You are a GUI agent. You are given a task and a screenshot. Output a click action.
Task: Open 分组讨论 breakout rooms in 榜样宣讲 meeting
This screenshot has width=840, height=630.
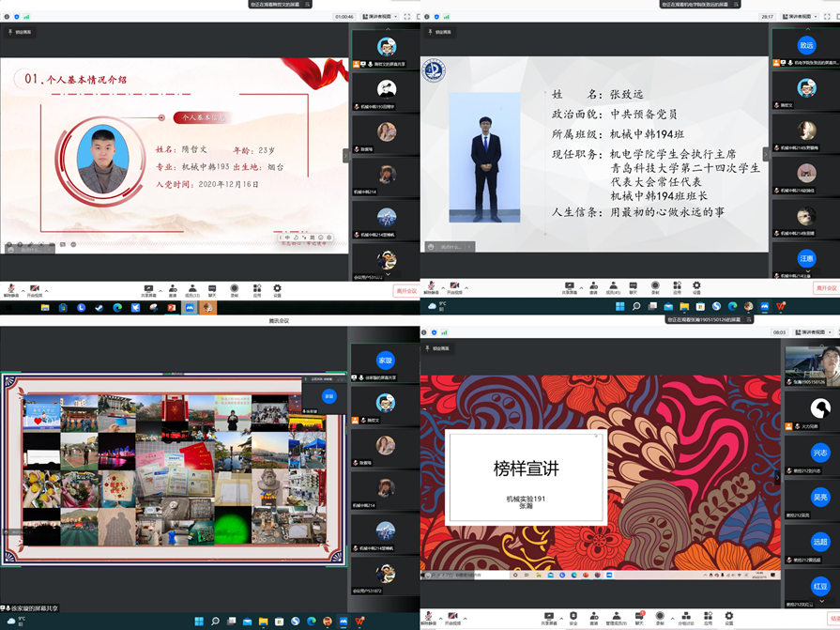[x=686, y=618]
